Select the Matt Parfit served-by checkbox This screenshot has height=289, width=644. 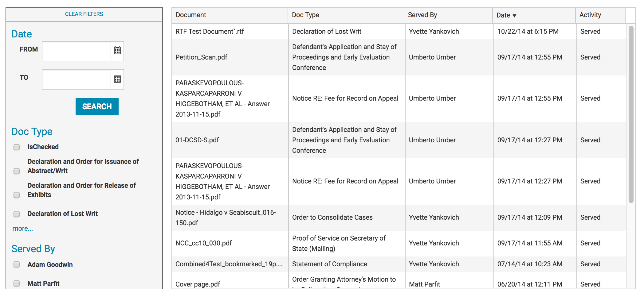click(17, 283)
